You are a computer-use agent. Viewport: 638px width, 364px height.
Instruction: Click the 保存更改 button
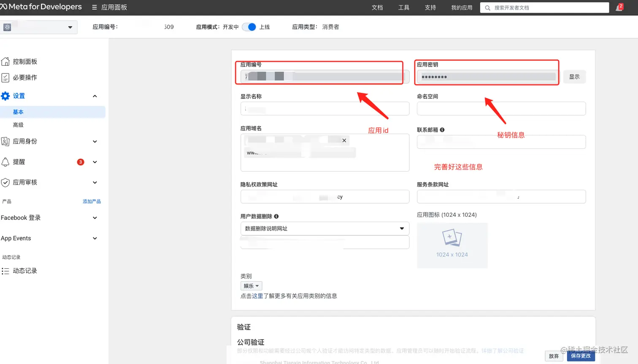(581, 356)
